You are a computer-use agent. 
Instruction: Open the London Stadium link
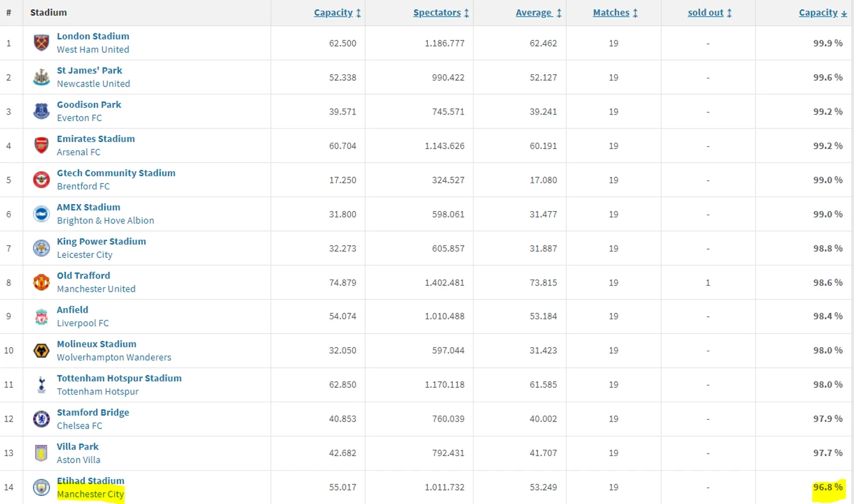point(93,36)
